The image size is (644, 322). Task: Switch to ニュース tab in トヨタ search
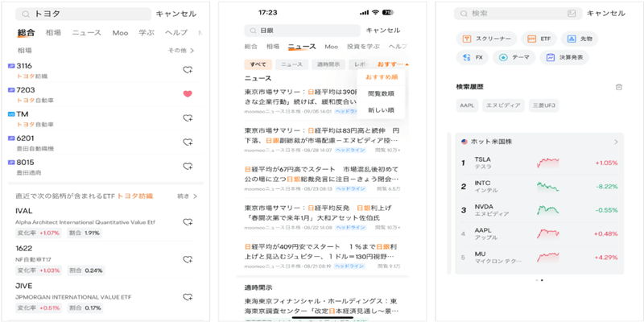coord(87,33)
